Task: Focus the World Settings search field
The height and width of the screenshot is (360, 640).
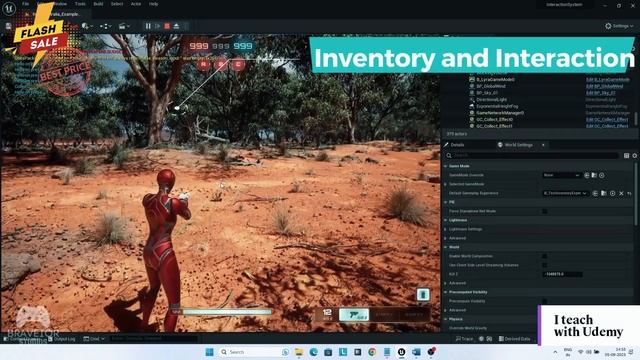Action: point(533,156)
